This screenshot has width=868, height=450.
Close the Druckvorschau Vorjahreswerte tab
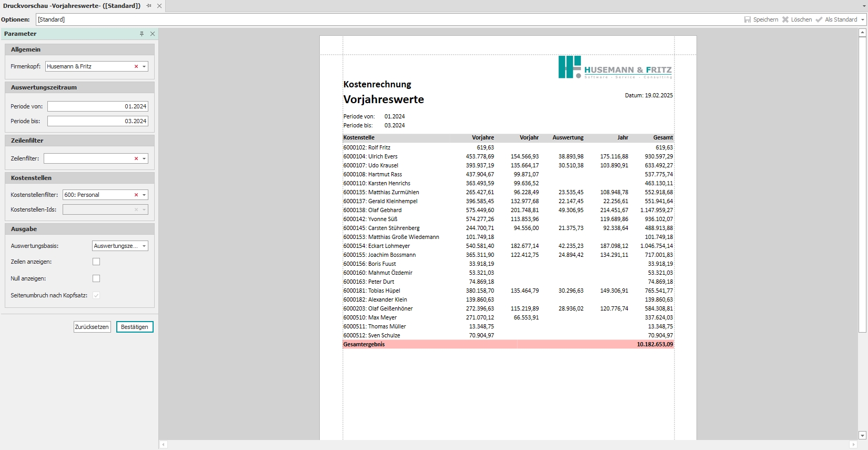159,6
